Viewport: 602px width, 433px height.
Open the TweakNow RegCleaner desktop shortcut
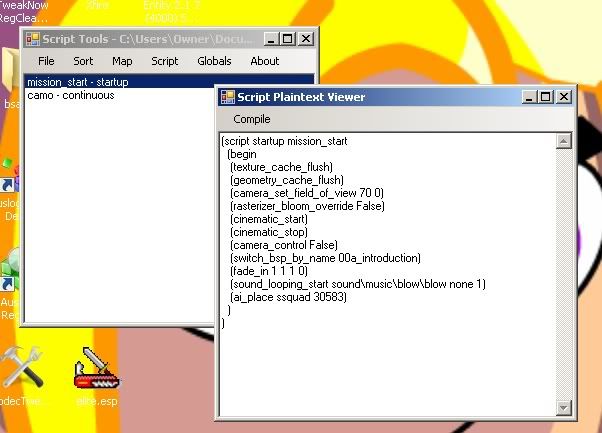tap(23, 12)
